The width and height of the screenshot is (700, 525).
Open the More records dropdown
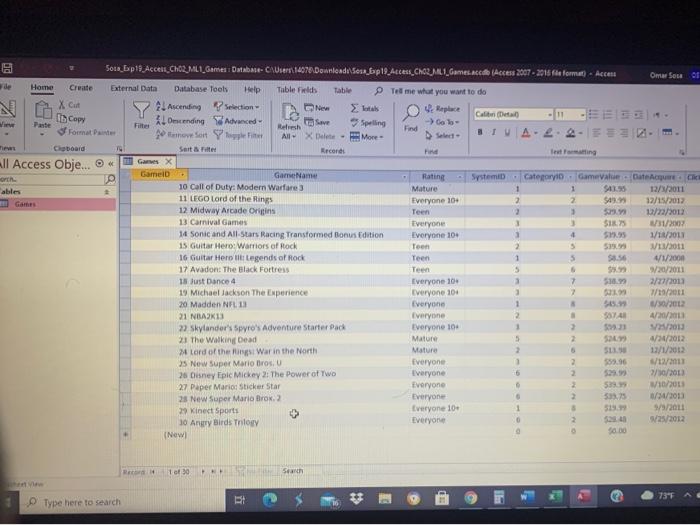point(367,137)
